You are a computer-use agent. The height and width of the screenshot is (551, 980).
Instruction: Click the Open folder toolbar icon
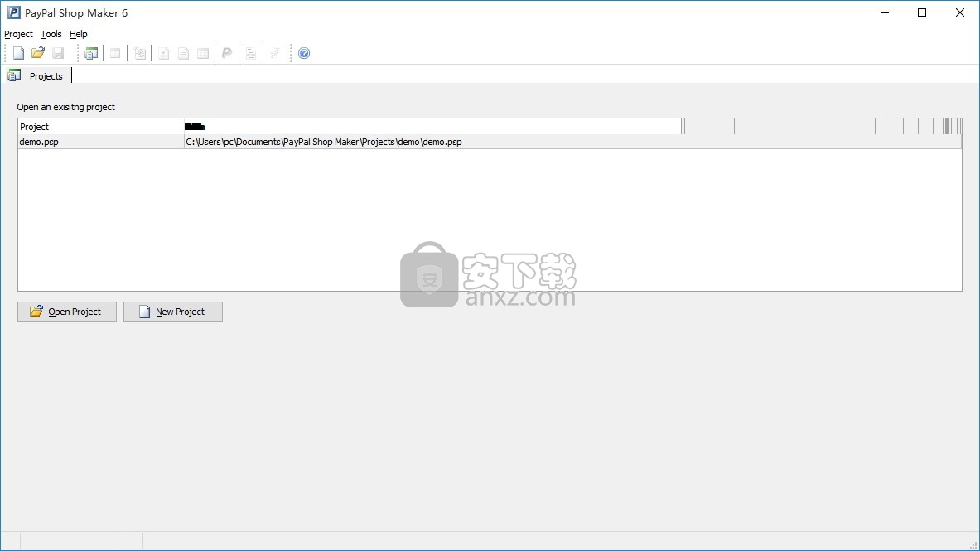click(38, 53)
